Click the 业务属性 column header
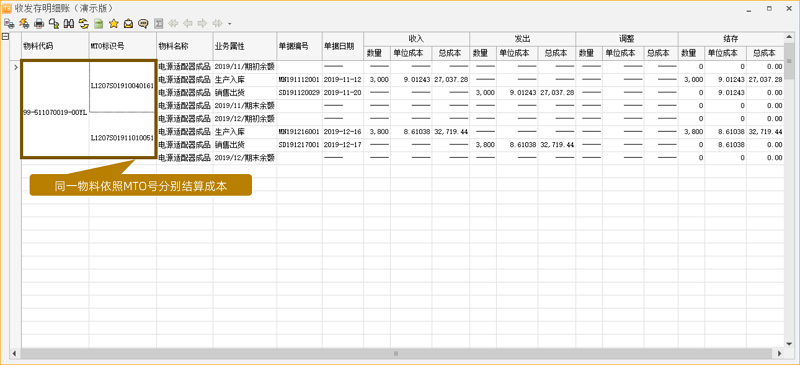Image resolution: width=800 pixels, height=365 pixels. click(x=245, y=46)
